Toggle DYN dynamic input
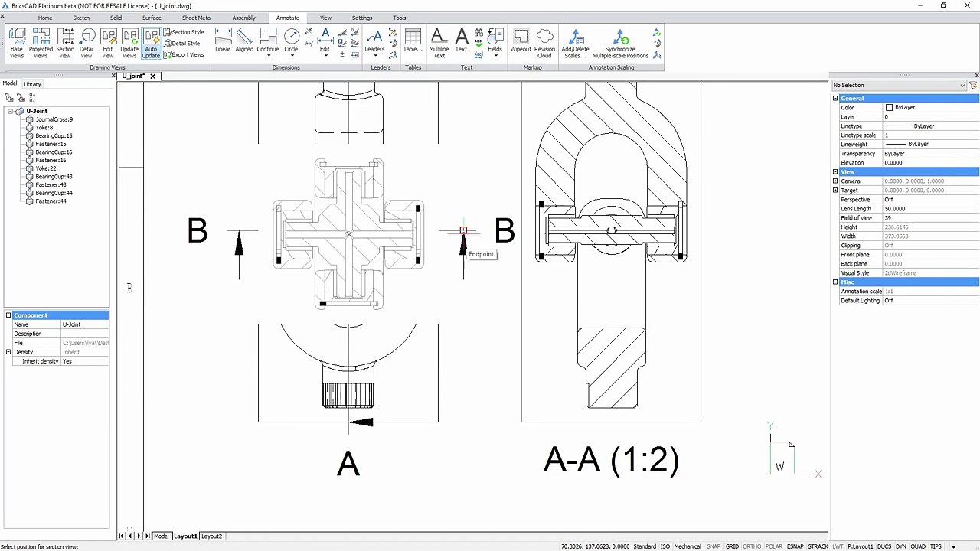 [x=900, y=546]
